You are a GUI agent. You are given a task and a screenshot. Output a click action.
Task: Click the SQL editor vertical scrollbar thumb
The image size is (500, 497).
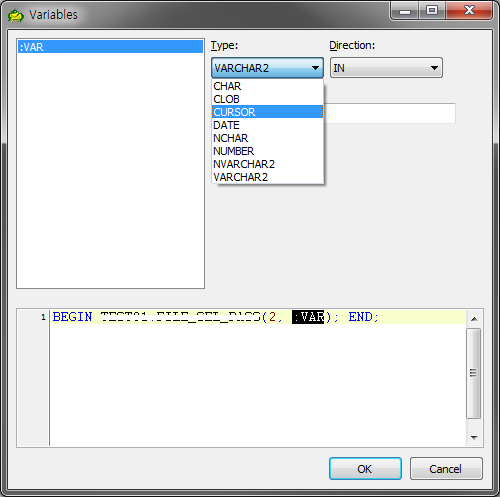click(473, 373)
